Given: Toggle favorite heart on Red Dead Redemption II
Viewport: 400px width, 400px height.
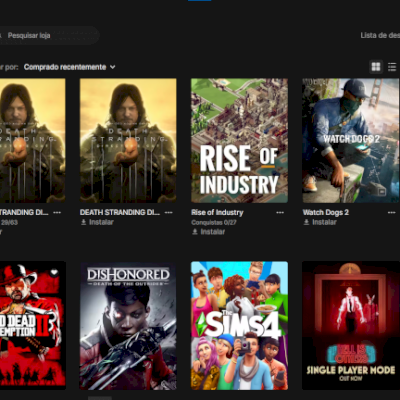Looking at the screenshot, I should coord(54,273).
